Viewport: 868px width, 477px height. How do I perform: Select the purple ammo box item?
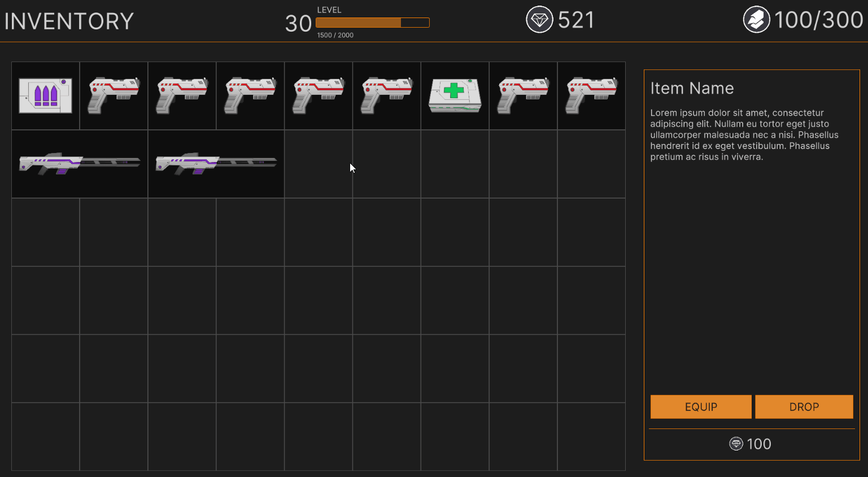tap(45, 96)
